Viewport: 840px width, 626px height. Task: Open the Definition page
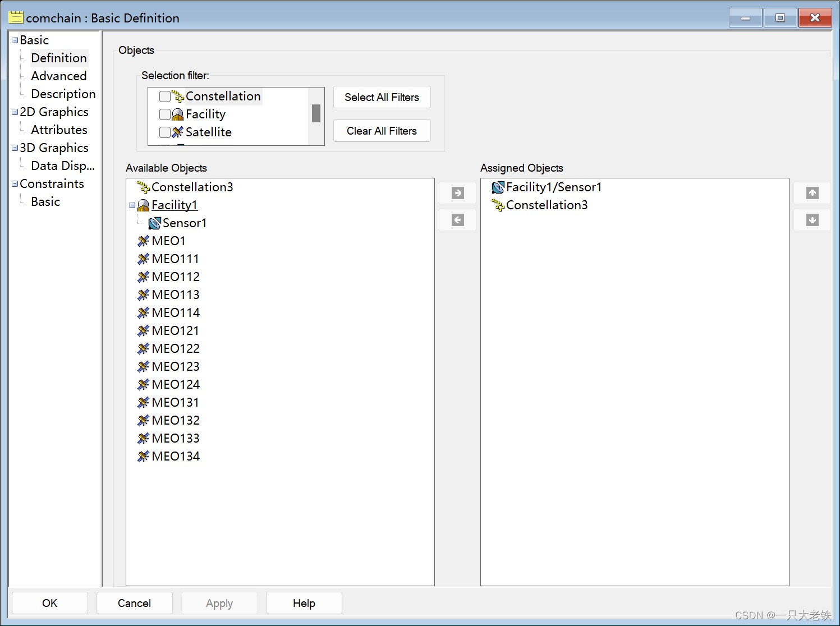(x=59, y=58)
